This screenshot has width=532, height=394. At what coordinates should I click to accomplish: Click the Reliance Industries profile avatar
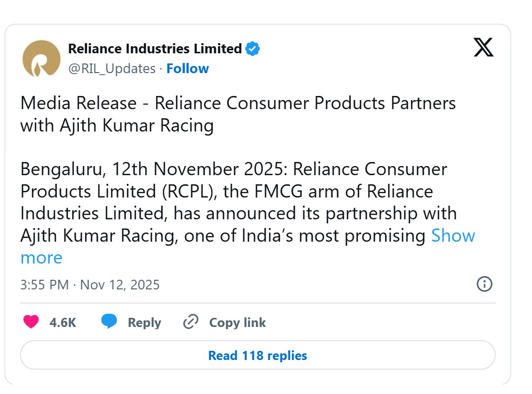pyautogui.click(x=41, y=58)
